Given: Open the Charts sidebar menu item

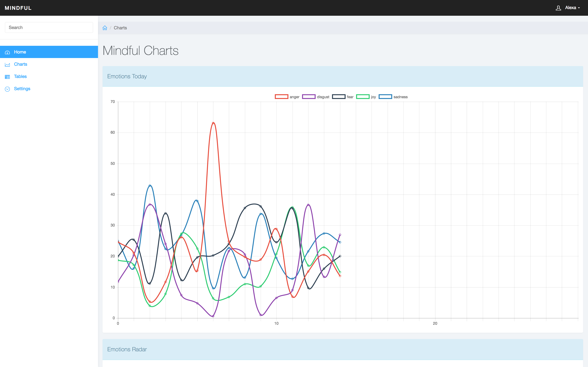Looking at the screenshot, I should (21, 64).
